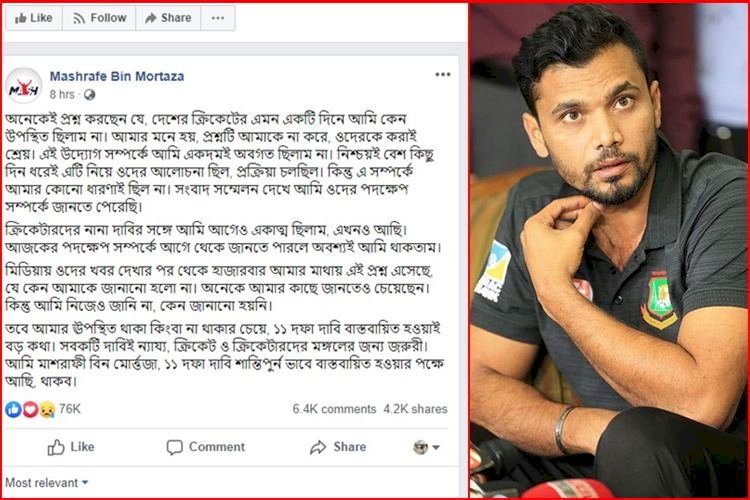The image size is (750, 500).
Task: Follow the page via Follow button
Action: point(99,18)
